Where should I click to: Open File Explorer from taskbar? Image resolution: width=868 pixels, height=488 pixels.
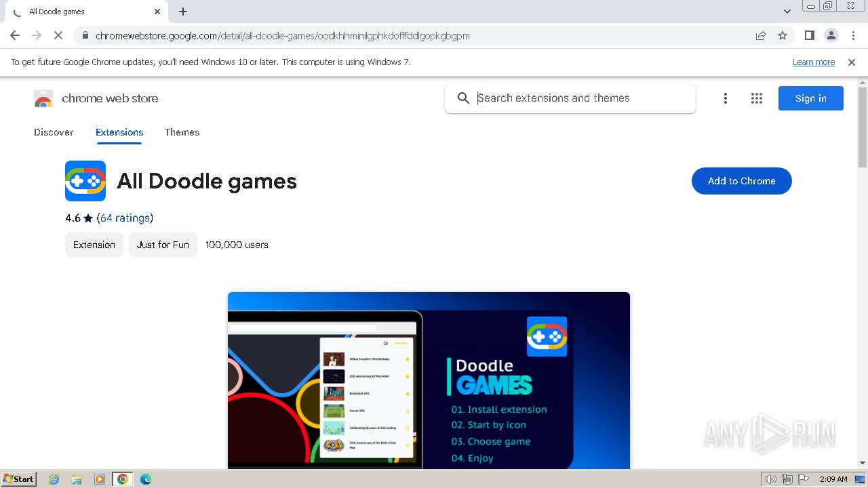[x=77, y=479]
